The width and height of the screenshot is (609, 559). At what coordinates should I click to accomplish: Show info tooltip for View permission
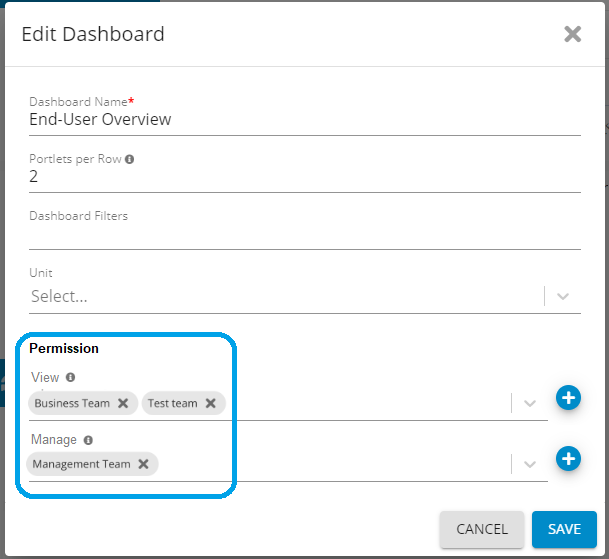pos(71,378)
